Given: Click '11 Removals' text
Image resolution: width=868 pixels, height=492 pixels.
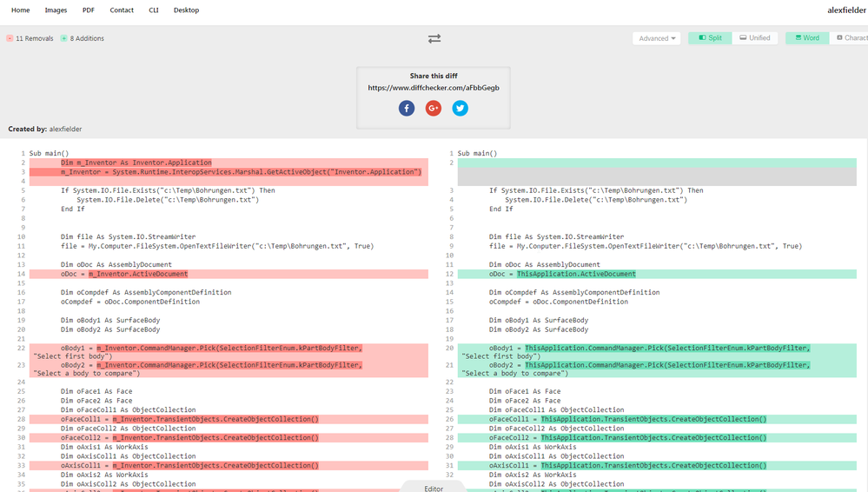Looking at the screenshot, I should click(x=35, y=38).
